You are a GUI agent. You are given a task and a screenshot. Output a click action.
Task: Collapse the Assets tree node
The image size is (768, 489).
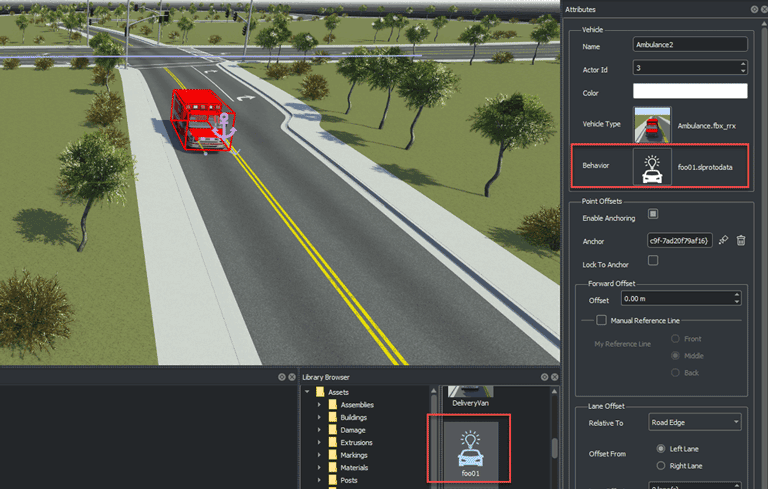point(307,392)
